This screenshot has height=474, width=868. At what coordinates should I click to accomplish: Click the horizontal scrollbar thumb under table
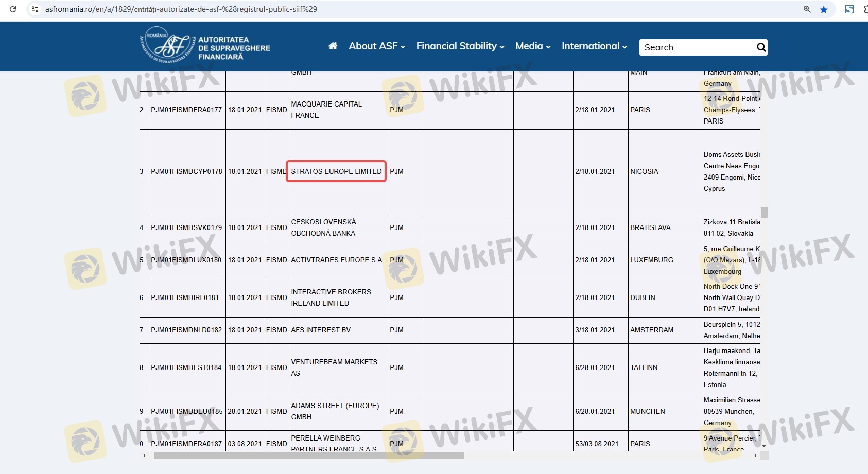click(309, 455)
